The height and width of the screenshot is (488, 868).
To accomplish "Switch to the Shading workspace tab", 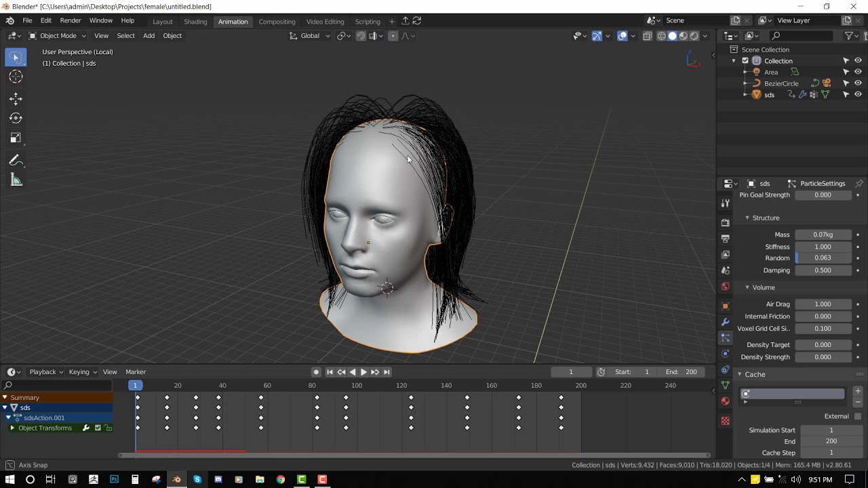I will pos(195,22).
